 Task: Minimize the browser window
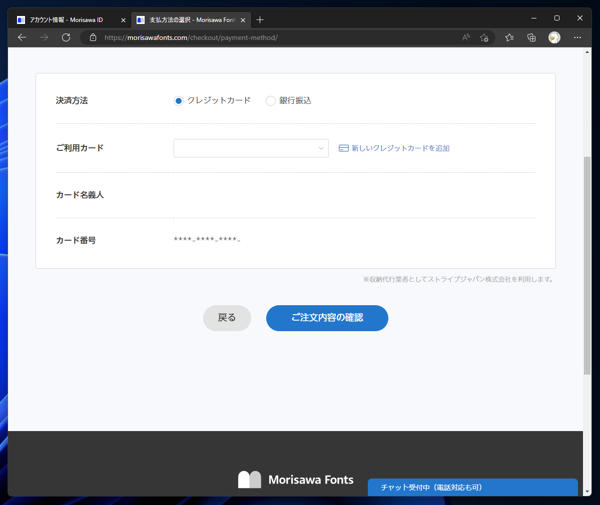point(534,18)
